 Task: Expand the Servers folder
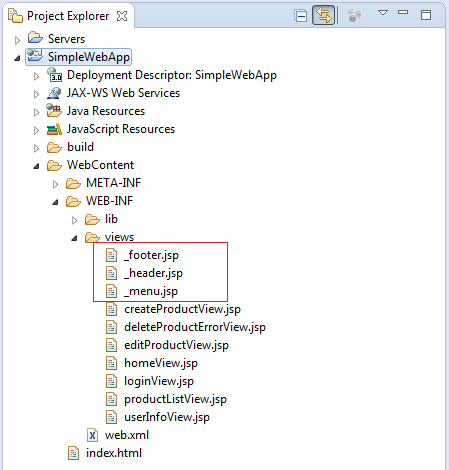point(17,40)
